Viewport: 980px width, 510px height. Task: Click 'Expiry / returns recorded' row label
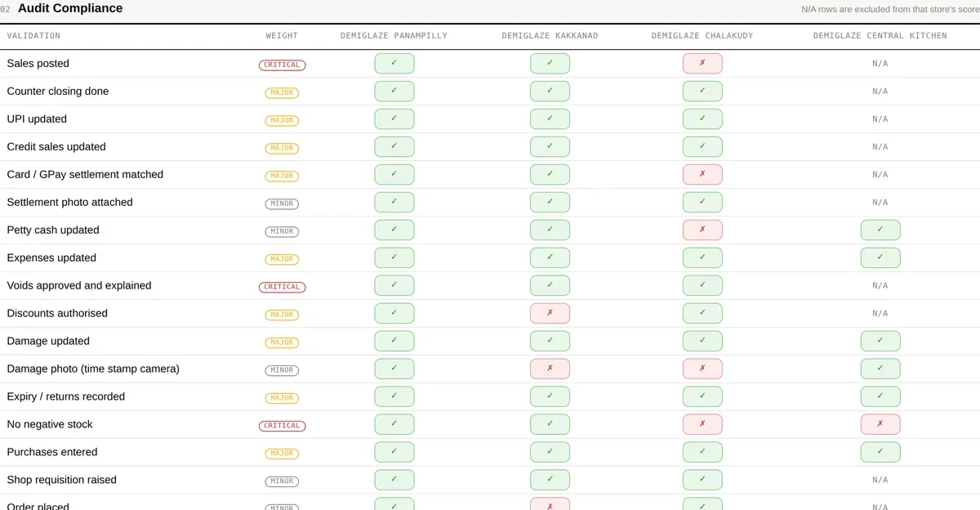(66, 397)
